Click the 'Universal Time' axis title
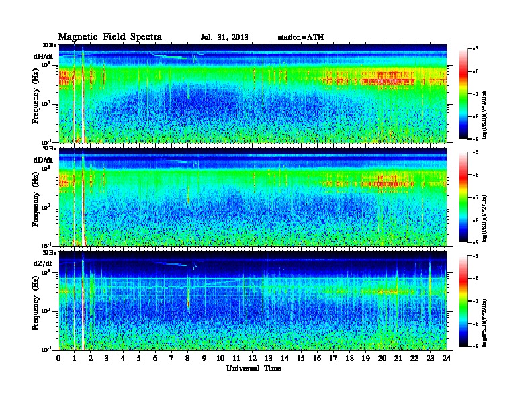The height and width of the screenshot is (411, 532). pos(253,368)
